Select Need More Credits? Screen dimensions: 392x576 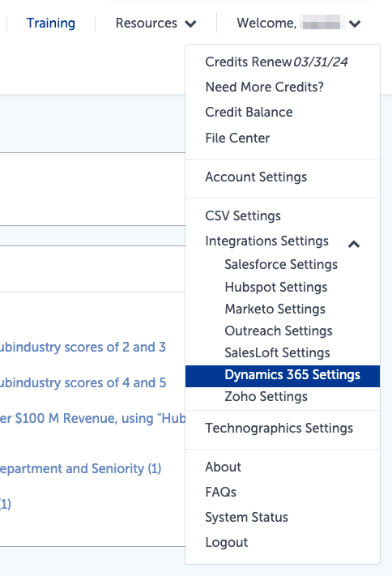click(x=265, y=87)
